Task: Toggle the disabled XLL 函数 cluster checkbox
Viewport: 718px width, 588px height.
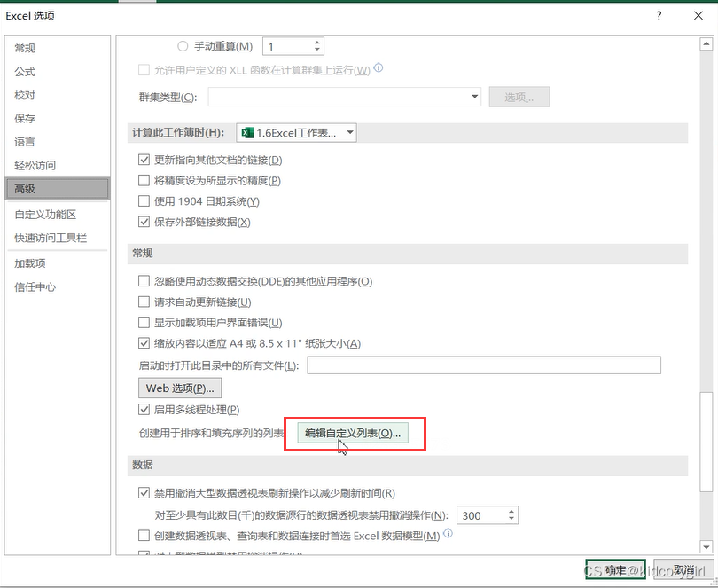Action: click(144, 70)
